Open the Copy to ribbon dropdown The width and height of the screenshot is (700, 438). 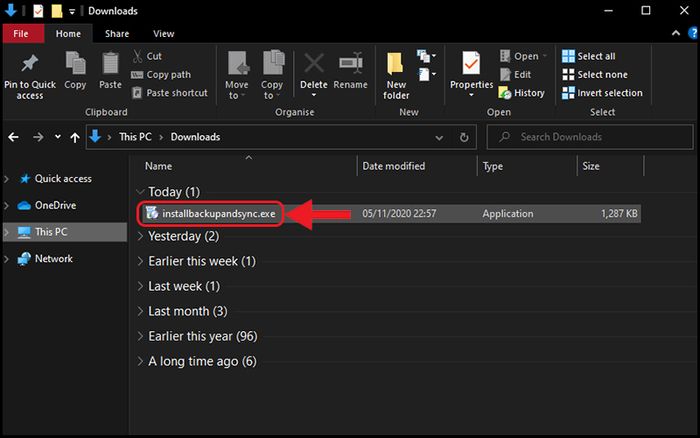coord(272,75)
